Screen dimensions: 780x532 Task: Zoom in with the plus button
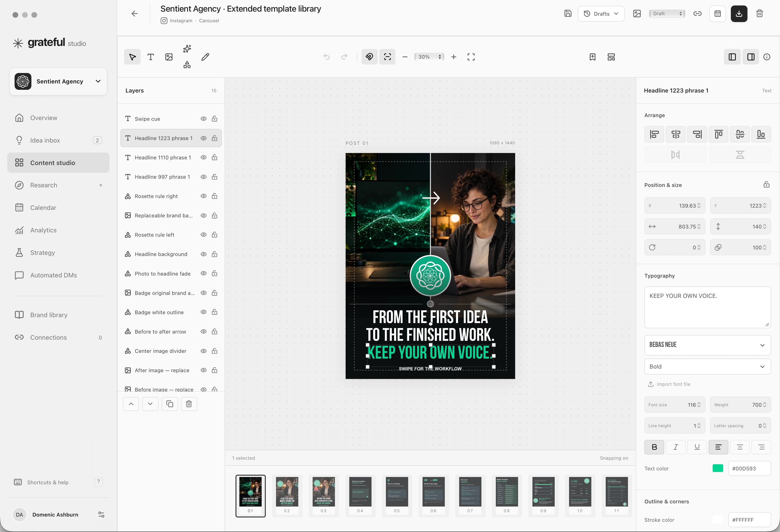pyautogui.click(x=454, y=57)
